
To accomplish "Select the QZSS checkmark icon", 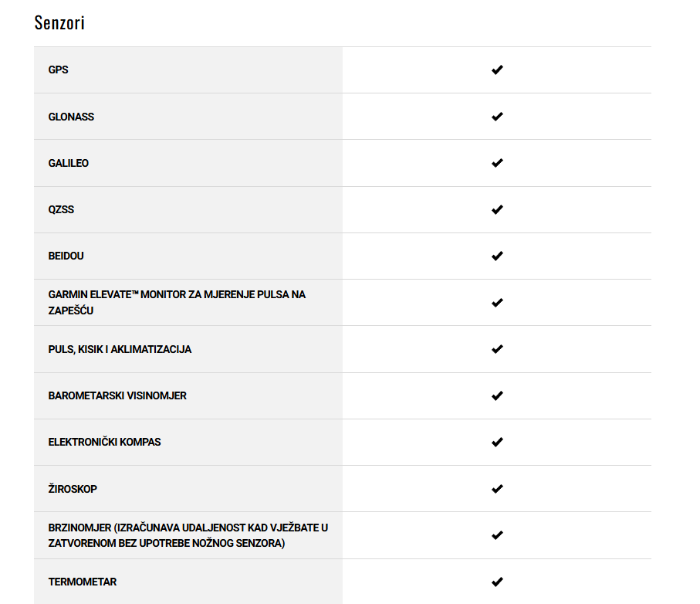I will [497, 209].
